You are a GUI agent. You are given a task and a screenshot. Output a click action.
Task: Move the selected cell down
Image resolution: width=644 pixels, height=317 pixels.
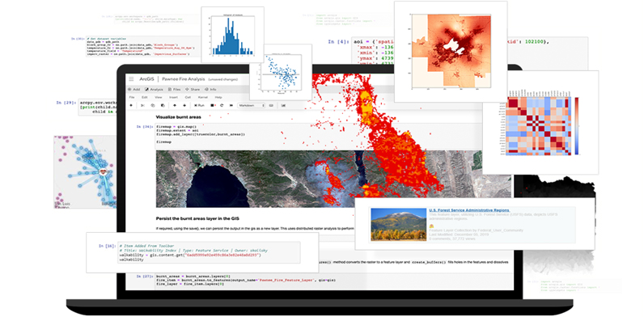click(184, 105)
